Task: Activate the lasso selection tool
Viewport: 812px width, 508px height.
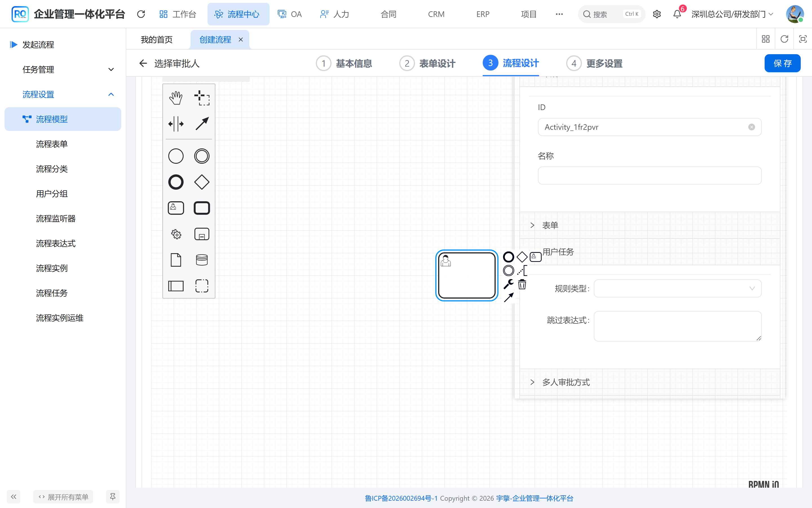Action: (202, 98)
